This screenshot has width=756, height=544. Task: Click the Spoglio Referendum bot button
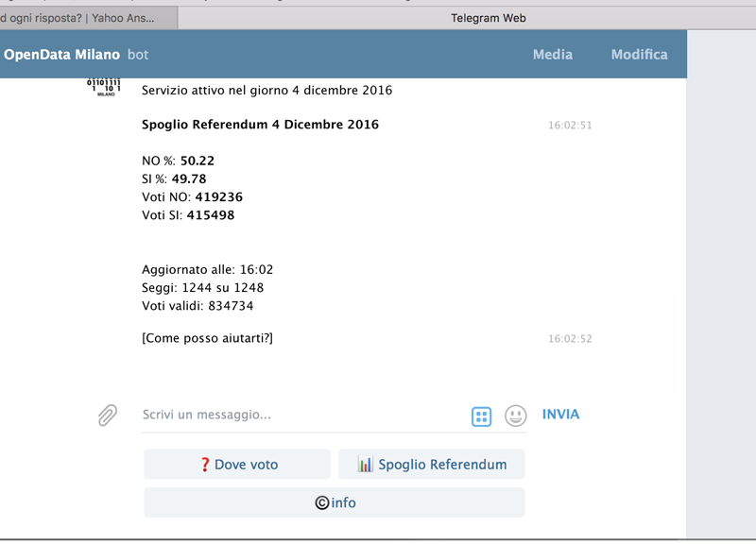pos(432,464)
